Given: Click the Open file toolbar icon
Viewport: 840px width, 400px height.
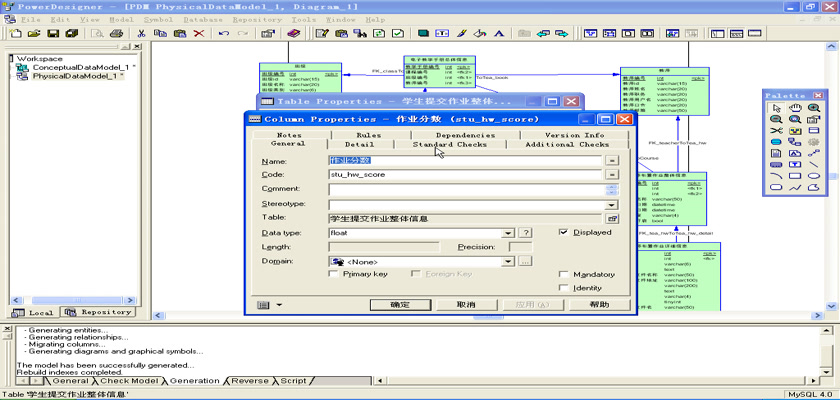Looking at the screenshot, I should [34, 33].
